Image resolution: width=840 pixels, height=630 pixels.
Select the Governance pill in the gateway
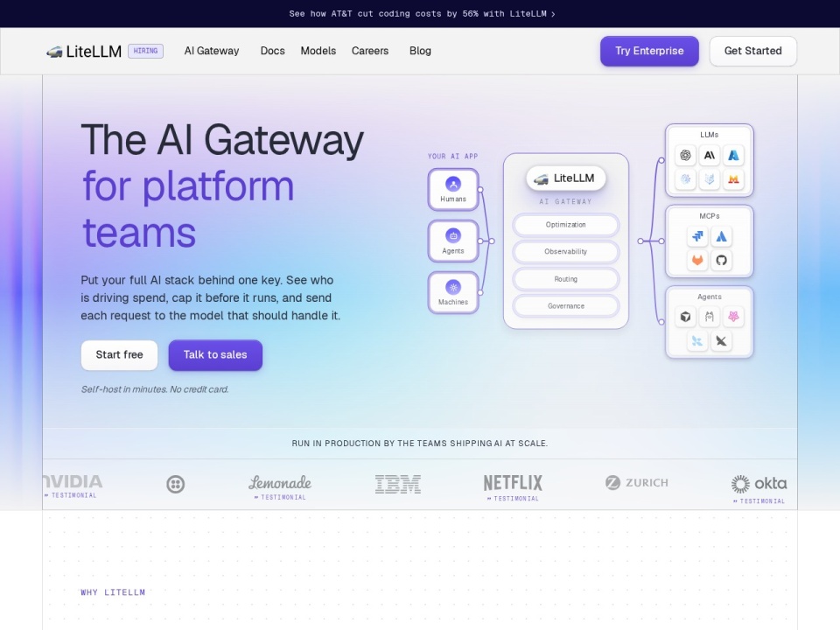[566, 306]
